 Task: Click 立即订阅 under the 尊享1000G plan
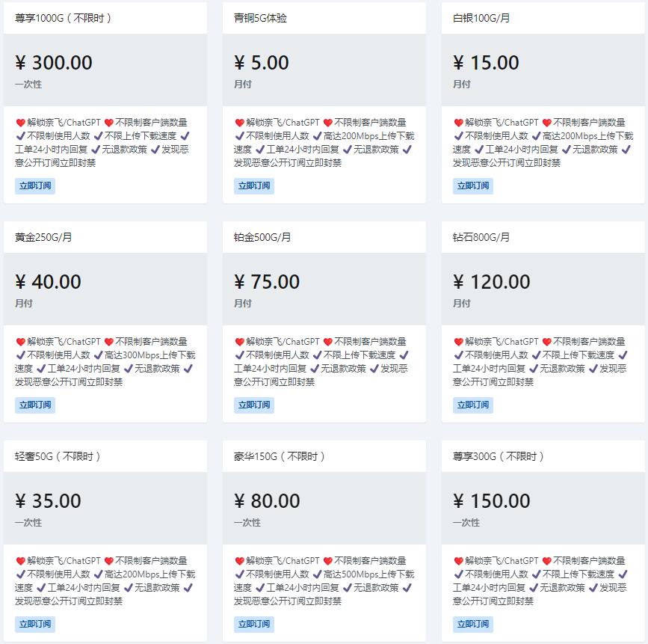[x=35, y=185]
